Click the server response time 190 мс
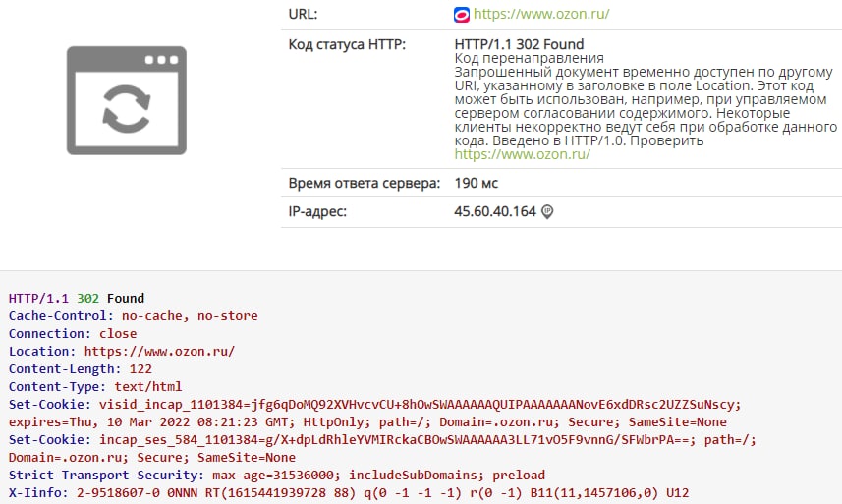 tap(477, 183)
